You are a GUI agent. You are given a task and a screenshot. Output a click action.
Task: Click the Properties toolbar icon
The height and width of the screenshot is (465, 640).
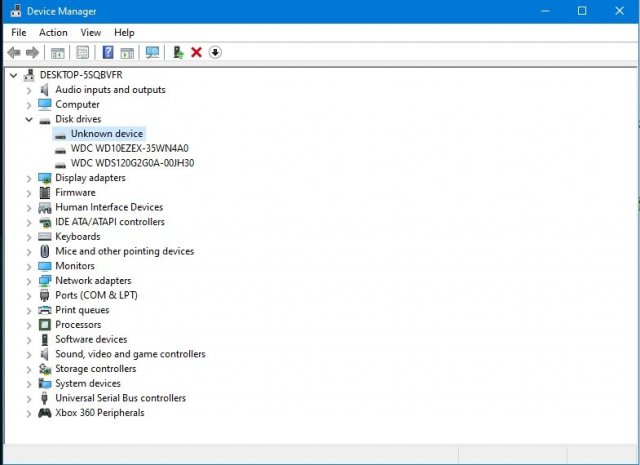(x=83, y=52)
